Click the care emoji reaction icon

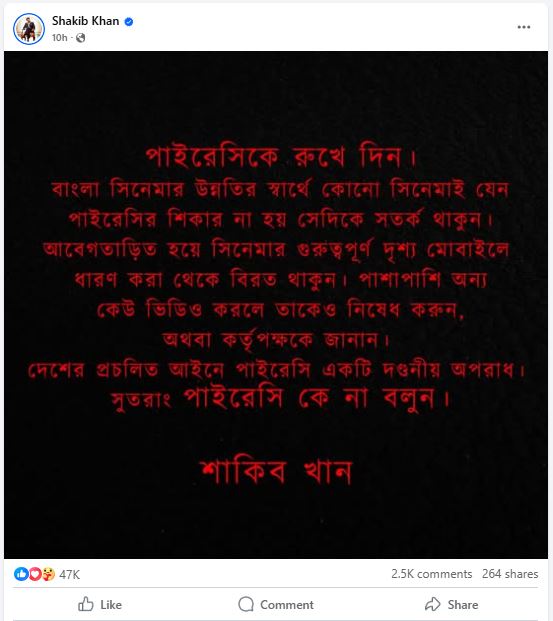pyautogui.click(x=48, y=574)
